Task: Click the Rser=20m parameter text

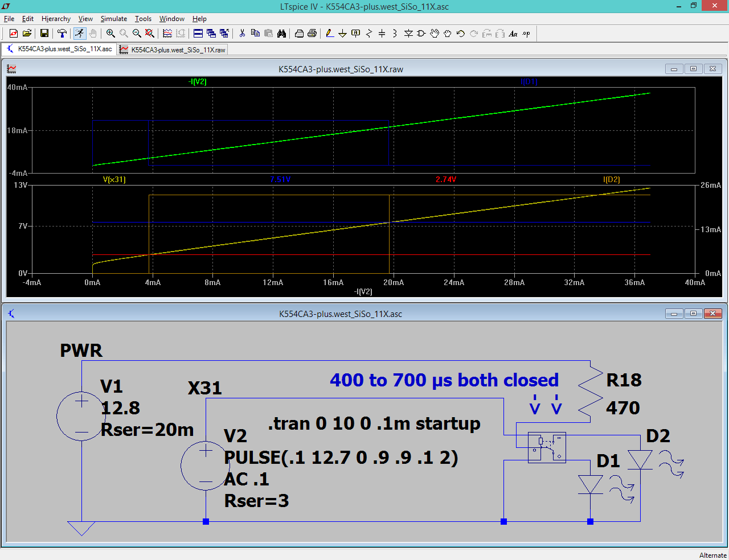Action: point(147,430)
